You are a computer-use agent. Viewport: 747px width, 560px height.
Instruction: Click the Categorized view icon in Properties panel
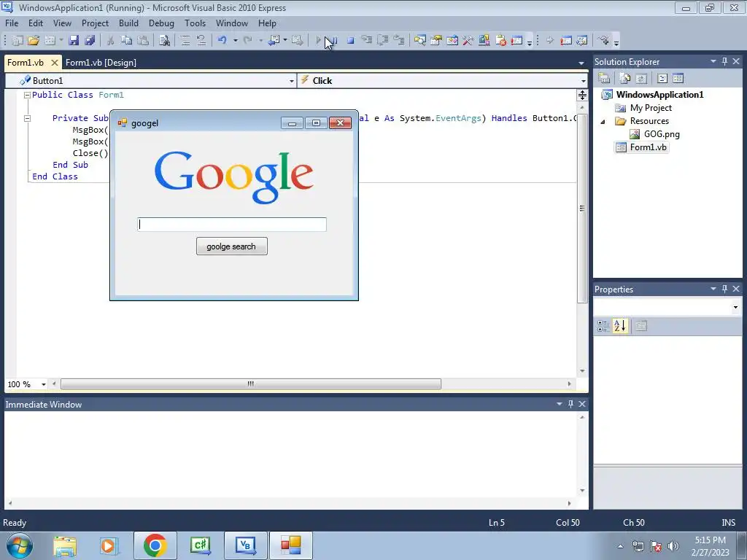603,326
